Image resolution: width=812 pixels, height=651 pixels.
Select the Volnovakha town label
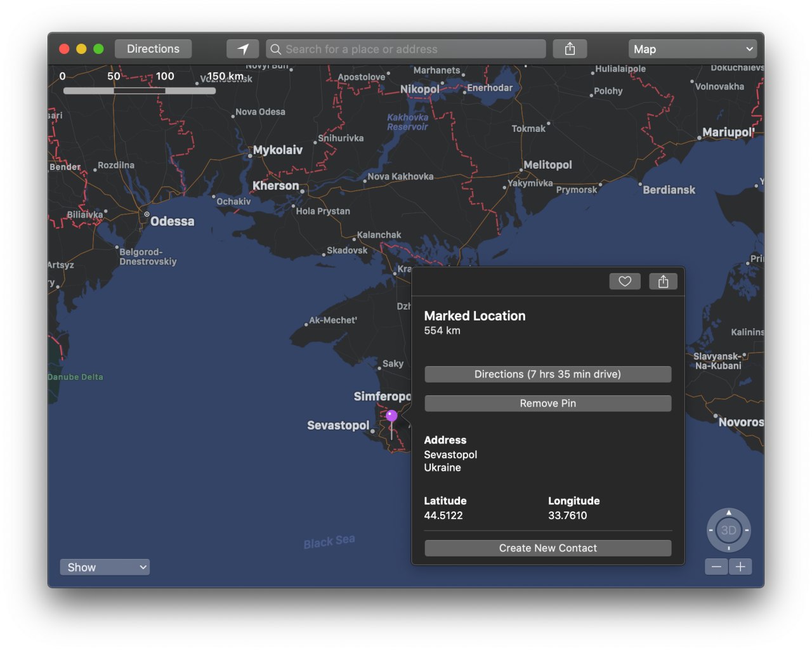719,86
